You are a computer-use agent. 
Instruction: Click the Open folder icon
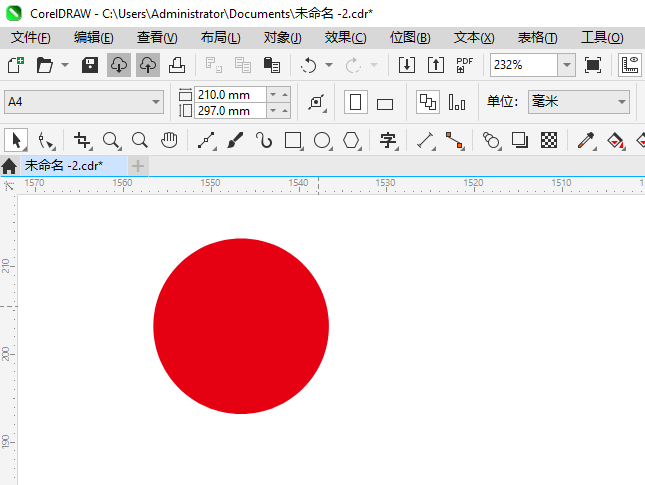44,65
